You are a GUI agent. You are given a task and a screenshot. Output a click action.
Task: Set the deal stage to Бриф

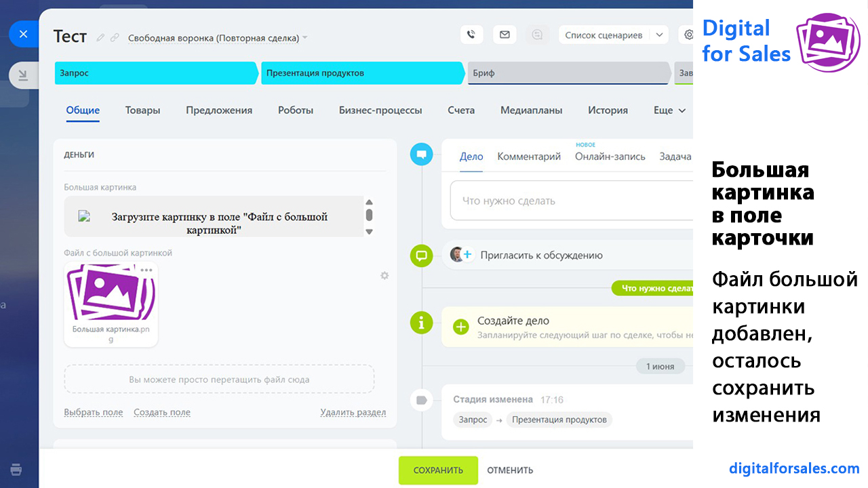pyautogui.click(x=567, y=73)
